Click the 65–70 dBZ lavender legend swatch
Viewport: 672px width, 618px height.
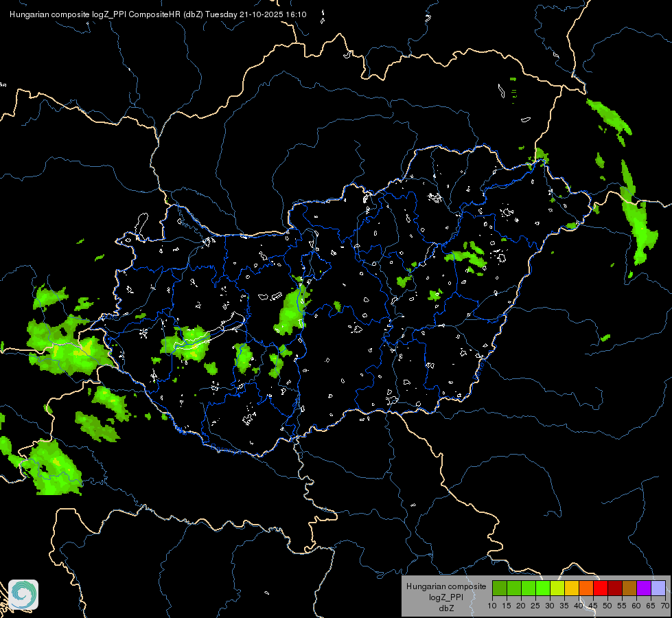(658, 588)
